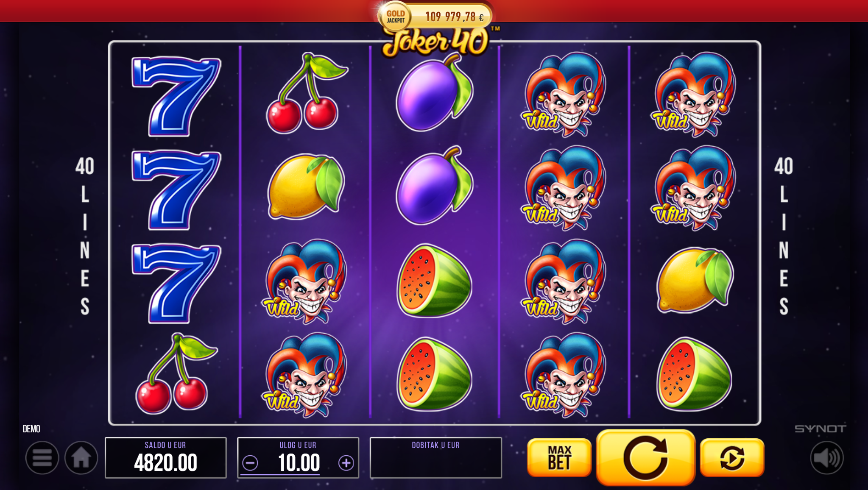The height and width of the screenshot is (490, 868).
Task: Start autoplay with the circular arrows button
Action: coord(732,458)
